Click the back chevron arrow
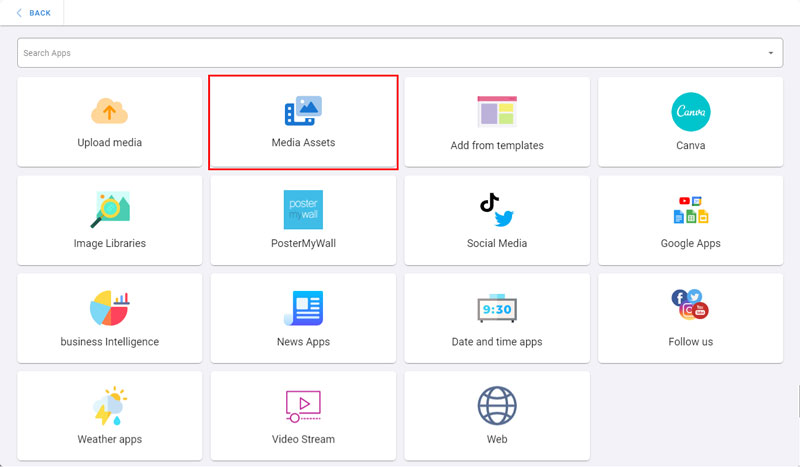The image size is (800, 467). click(19, 13)
